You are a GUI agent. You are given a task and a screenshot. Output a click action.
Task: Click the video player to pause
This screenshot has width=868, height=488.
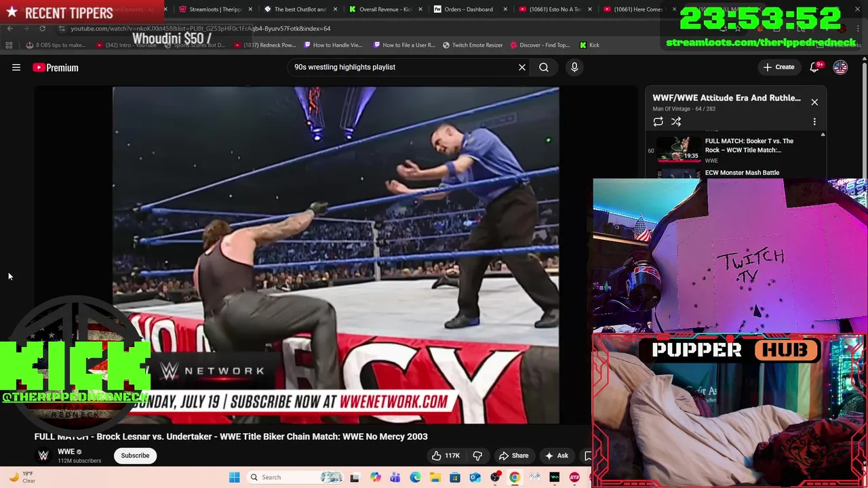[336, 255]
